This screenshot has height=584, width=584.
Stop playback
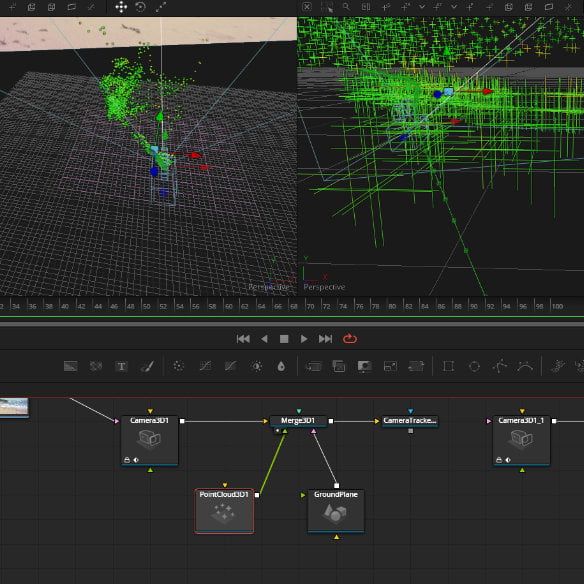pyautogui.click(x=284, y=339)
